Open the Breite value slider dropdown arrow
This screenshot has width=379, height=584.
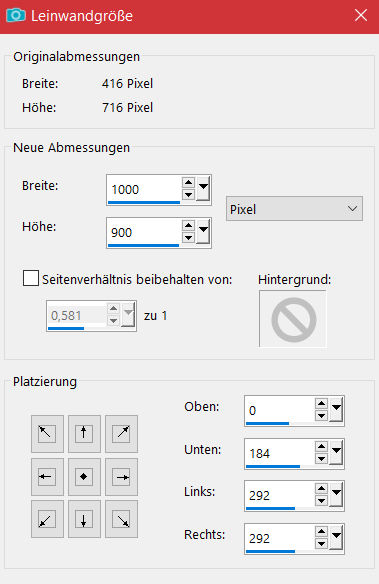(x=203, y=189)
